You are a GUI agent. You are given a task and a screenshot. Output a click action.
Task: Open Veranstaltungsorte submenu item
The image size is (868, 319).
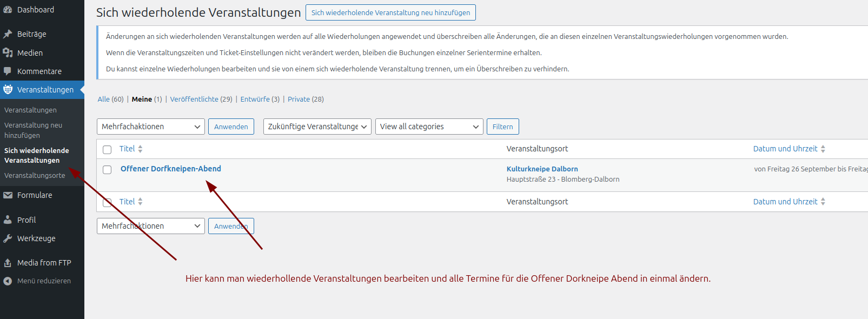(35, 175)
